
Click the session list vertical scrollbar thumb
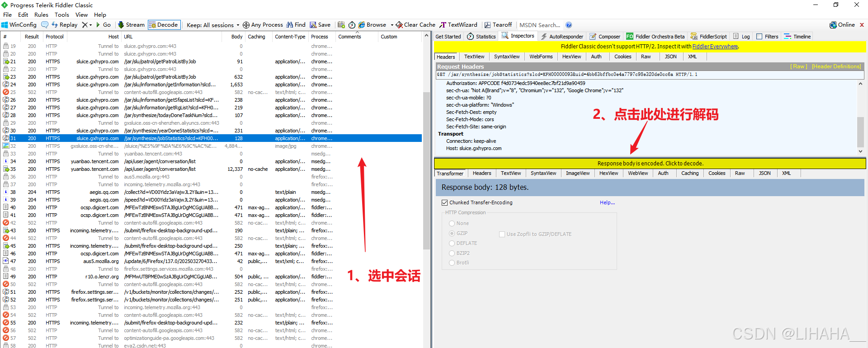click(x=426, y=170)
